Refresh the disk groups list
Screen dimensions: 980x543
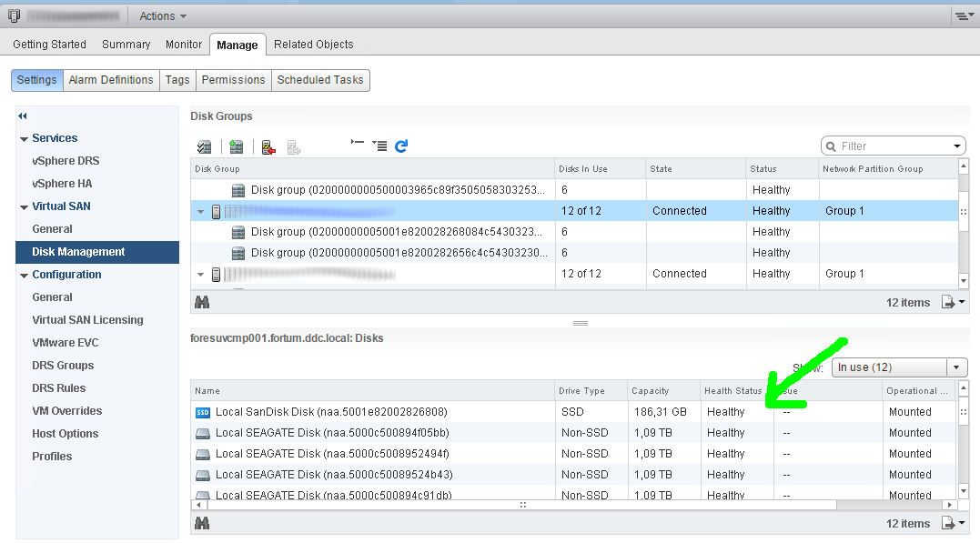(401, 146)
